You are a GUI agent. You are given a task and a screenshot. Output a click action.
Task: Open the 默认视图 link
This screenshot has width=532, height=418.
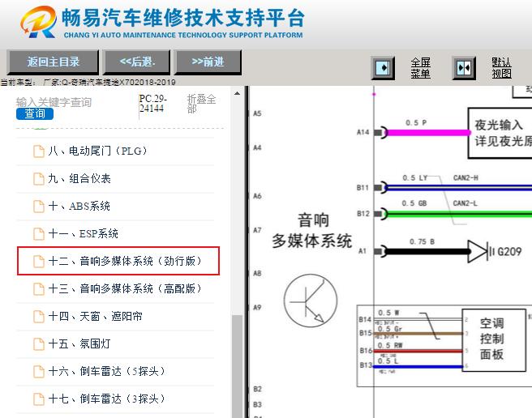coord(501,68)
